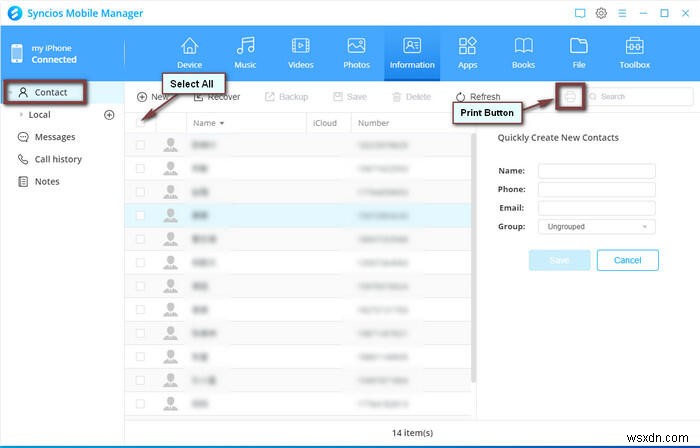Image resolution: width=700 pixels, height=448 pixels.
Task: Open settings gear in title bar
Action: click(x=601, y=13)
